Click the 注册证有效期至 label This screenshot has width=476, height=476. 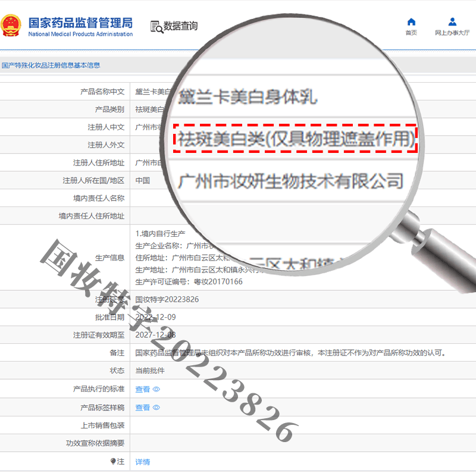(99, 335)
